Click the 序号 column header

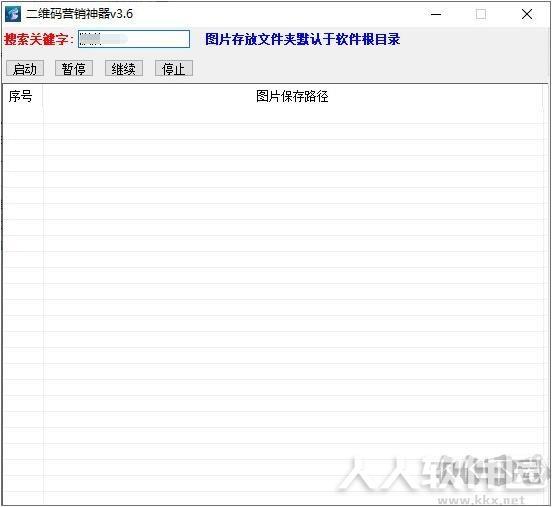pos(23,96)
